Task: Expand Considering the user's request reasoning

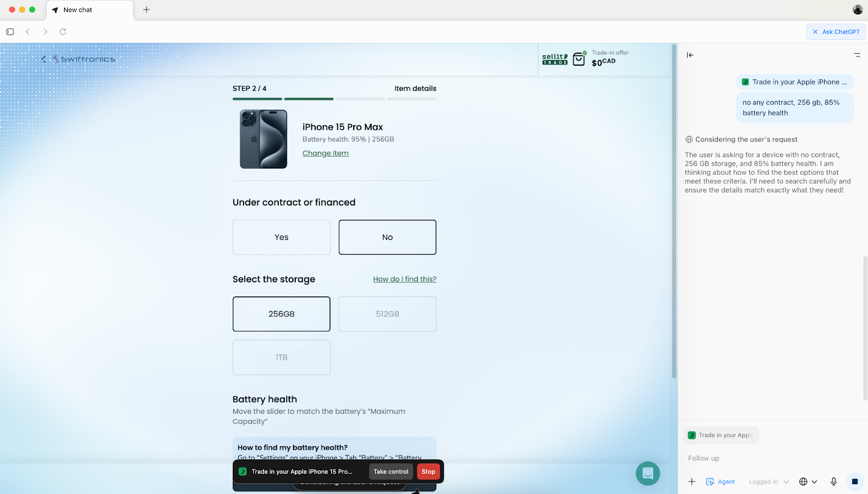Action: point(742,140)
